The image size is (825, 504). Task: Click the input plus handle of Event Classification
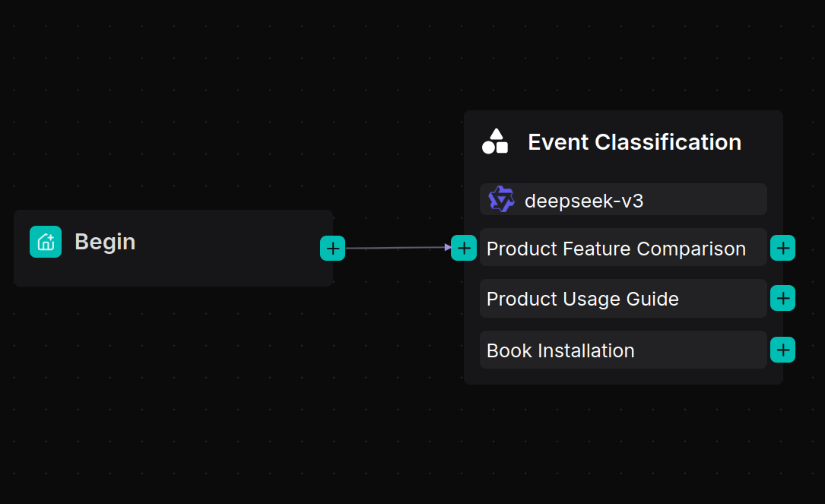[464, 248]
